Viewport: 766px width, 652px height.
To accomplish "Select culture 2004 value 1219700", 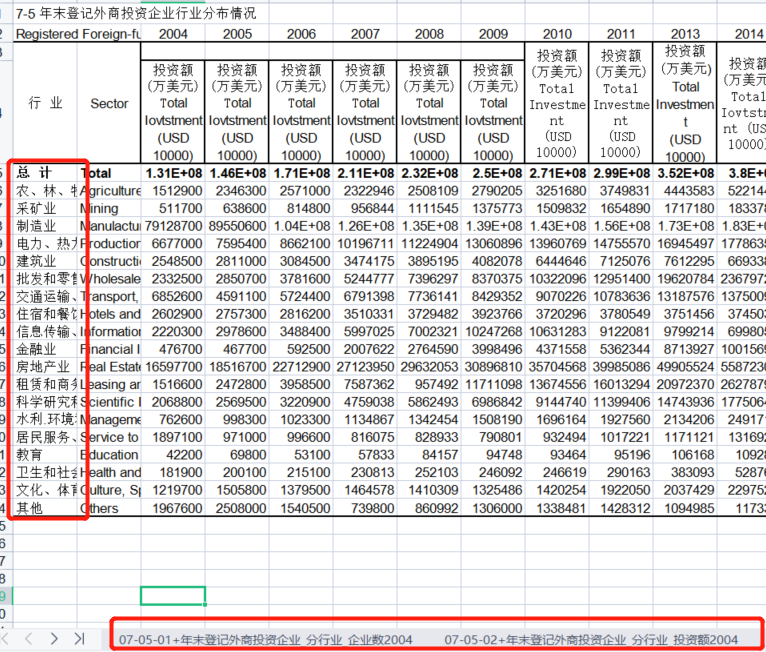I will (173, 490).
